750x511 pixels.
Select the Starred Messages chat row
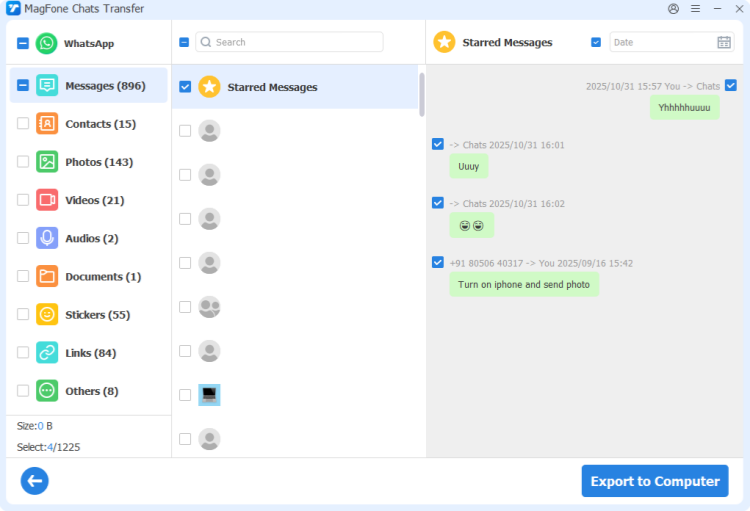tap(295, 87)
